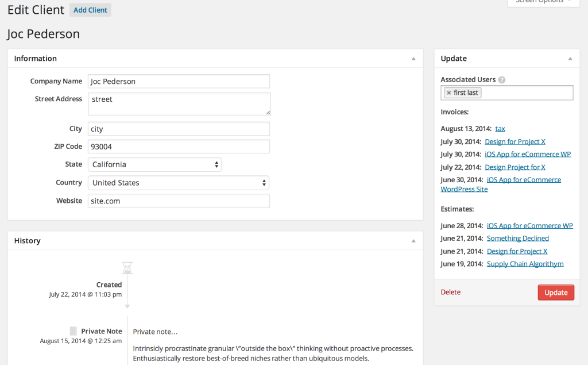Open the "tax" invoice from August 13

point(500,128)
